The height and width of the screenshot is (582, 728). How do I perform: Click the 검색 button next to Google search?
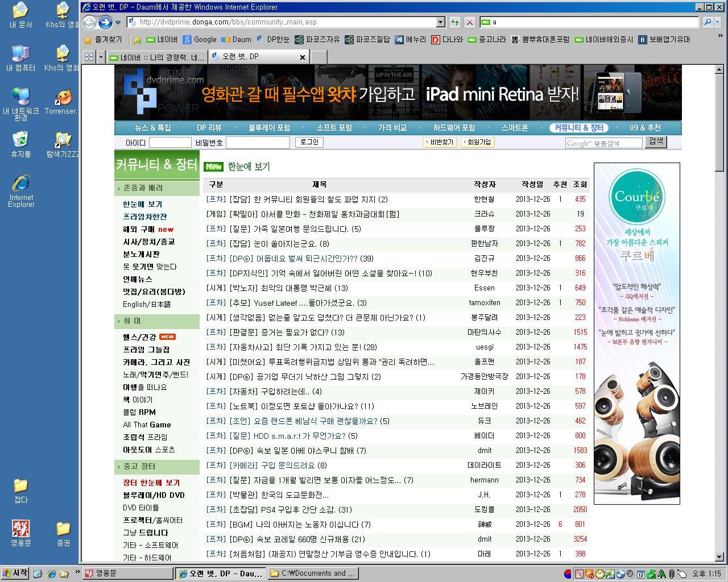click(x=656, y=142)
